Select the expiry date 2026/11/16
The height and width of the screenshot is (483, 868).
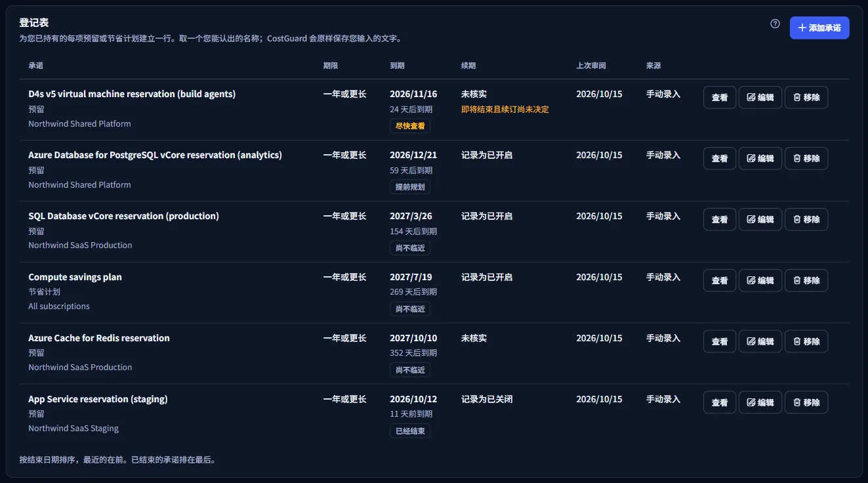[413, 94]
